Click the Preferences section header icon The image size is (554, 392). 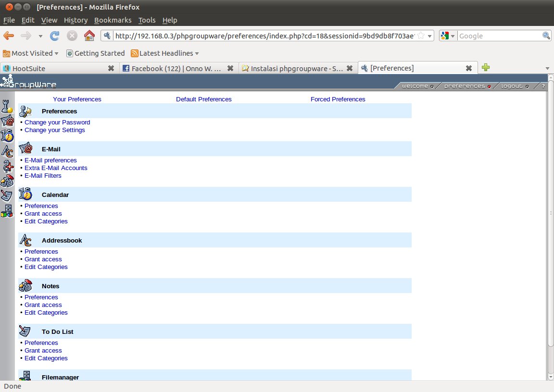[x=25, y=111]
